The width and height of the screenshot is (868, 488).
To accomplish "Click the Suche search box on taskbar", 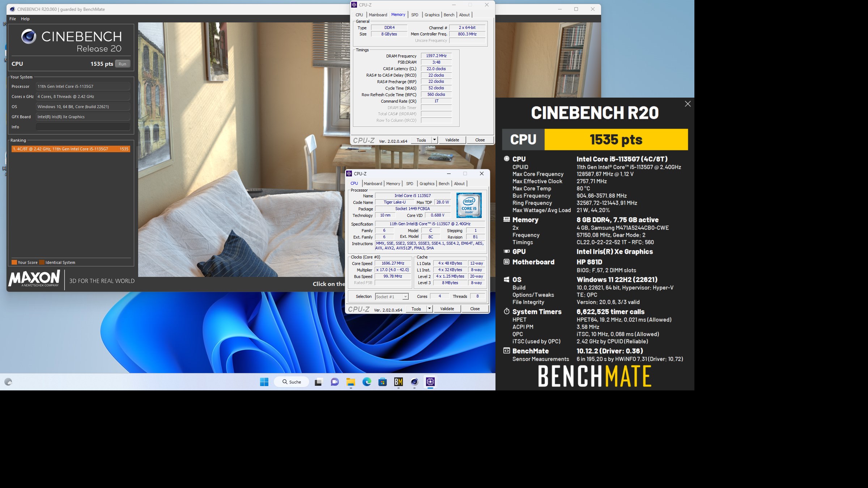I will coord(292,382).
